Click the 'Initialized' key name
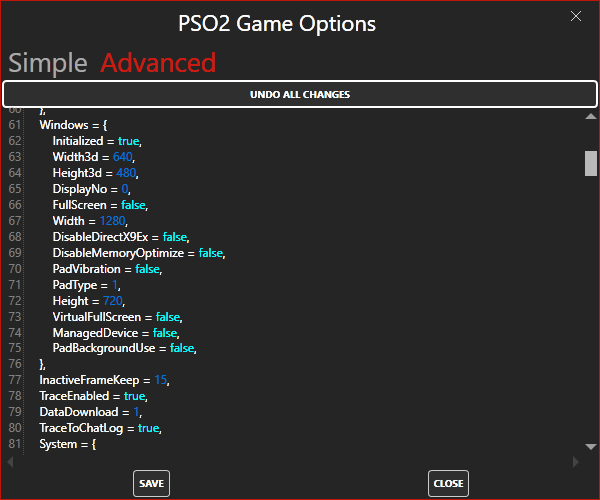This screenshot has width=600, height=500. point(78,141)
